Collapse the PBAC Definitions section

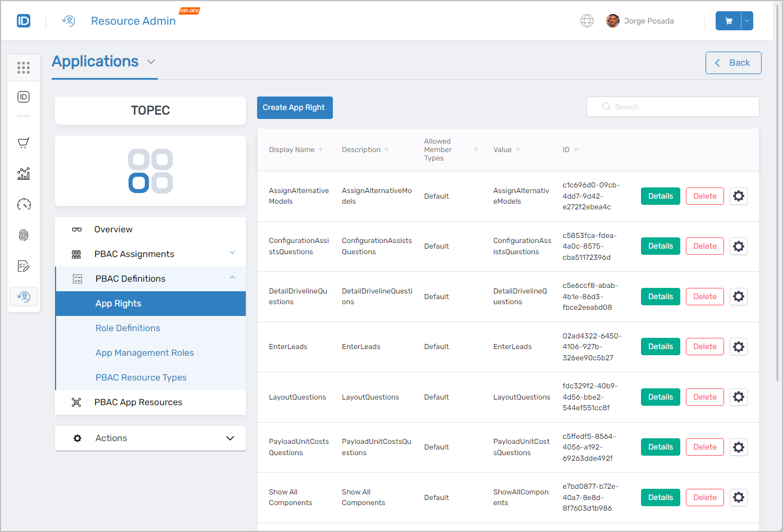click(232, 278)
